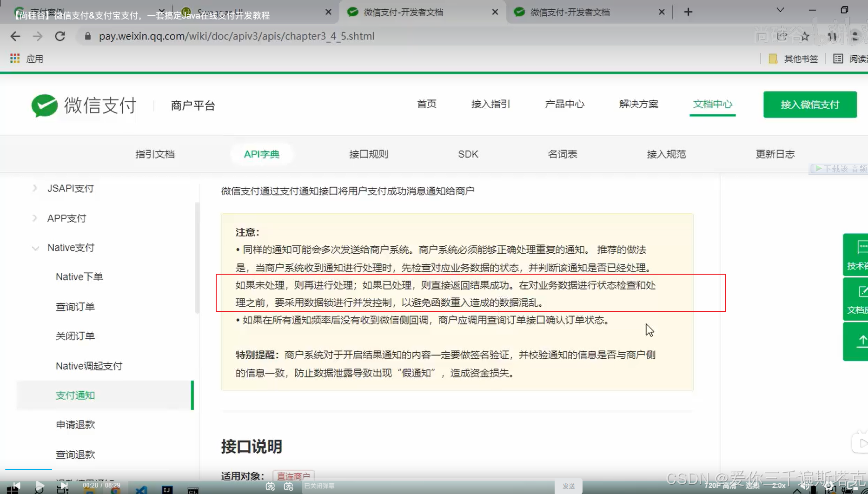Change the 2.0x playback speed
The height and width of the screenshot is (494, 868).
pos(779,486)
